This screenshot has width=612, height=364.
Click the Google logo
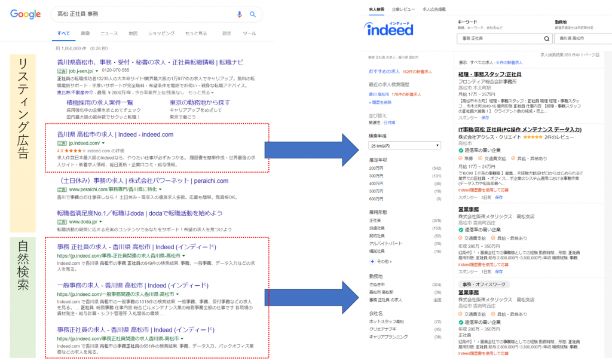coord(25,14)
